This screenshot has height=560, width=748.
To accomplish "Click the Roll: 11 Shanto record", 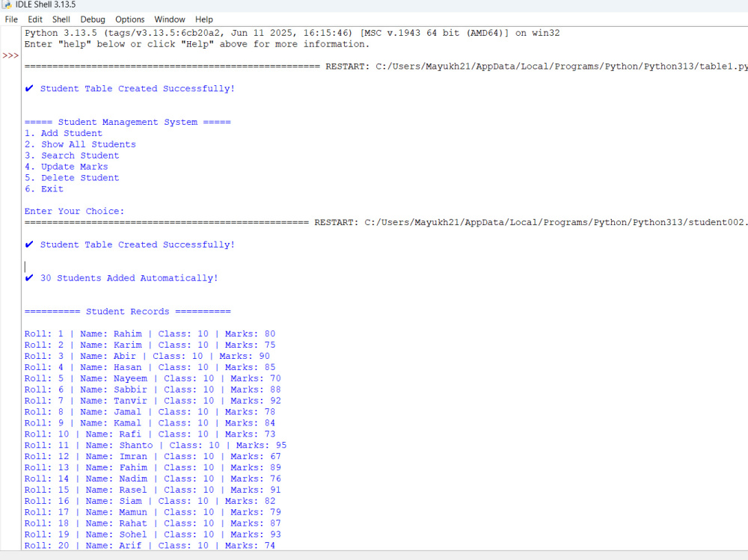I will pos(156,445).
